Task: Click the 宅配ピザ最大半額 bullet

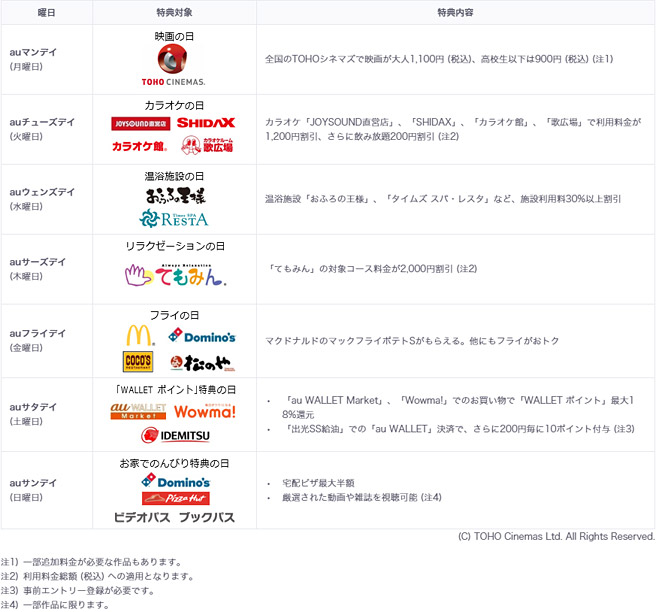Action: tap(318, 483)
